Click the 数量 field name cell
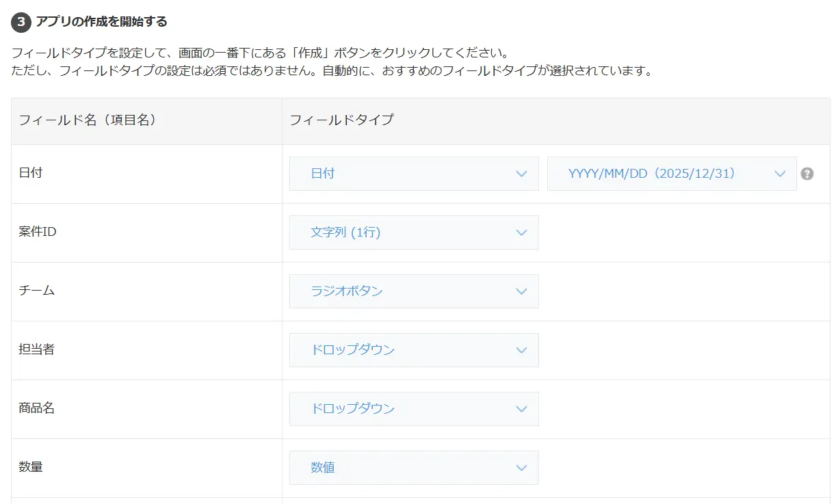838x504 pixels. tap(31, 467)
